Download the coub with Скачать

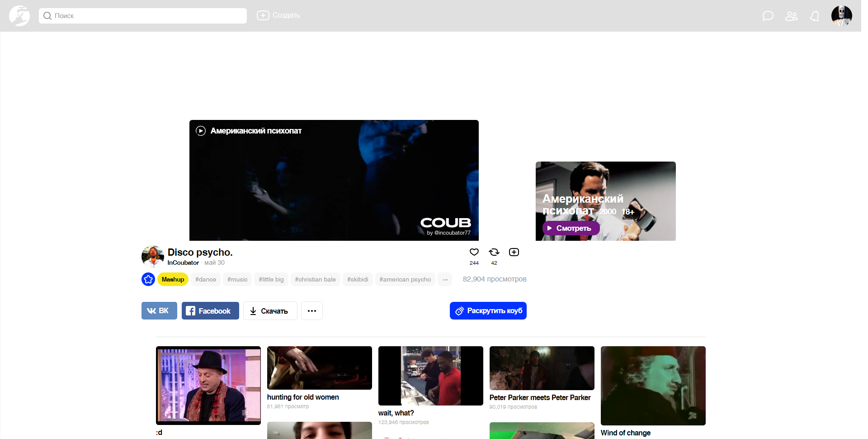[270, 311]
